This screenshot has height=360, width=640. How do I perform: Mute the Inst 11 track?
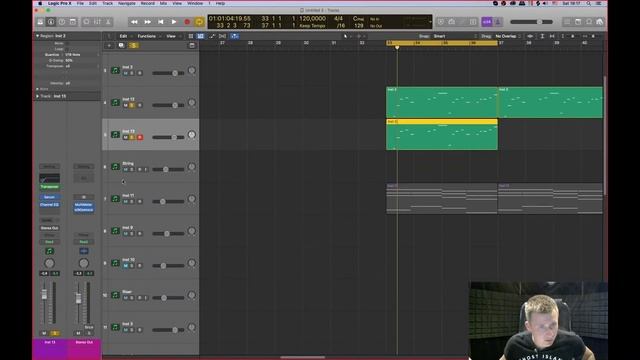(125, 202)
